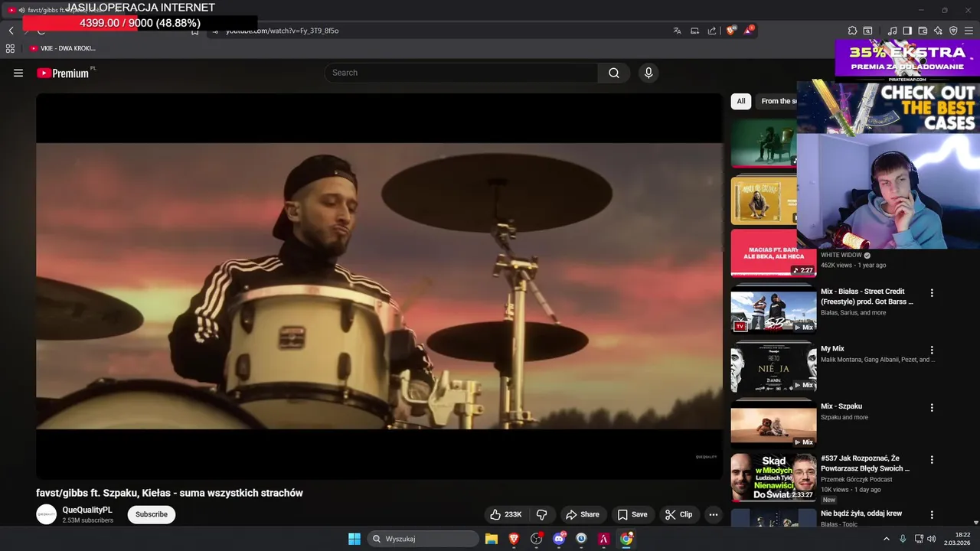Click the video title favst/gibbs ft. Szpaku, Kiełas

pyautogui.click(x=169, y=493)
